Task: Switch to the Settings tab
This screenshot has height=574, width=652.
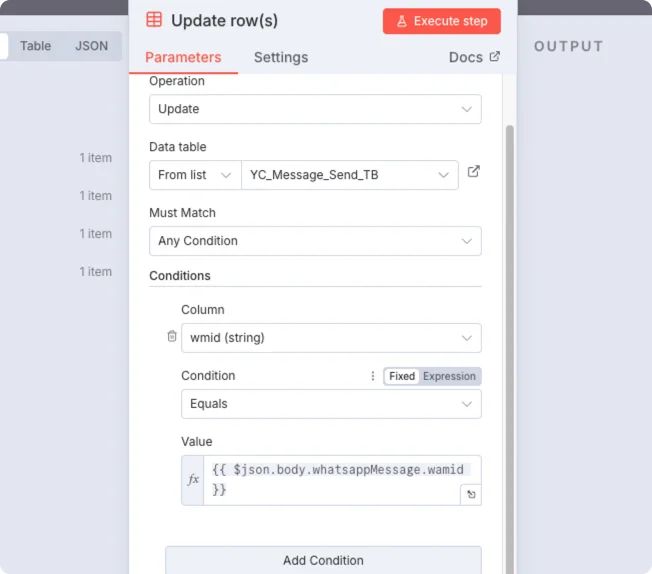Action: [x=281, y=57]
